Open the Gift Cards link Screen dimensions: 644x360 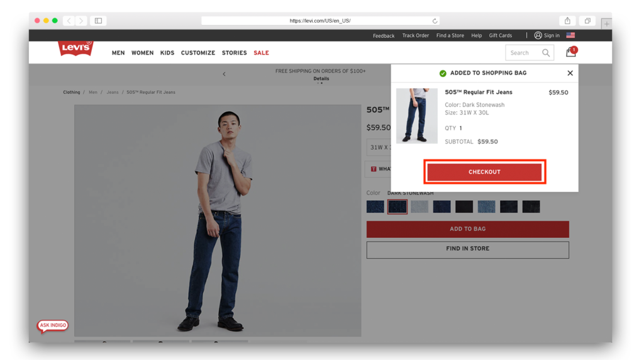coord(500,35)
